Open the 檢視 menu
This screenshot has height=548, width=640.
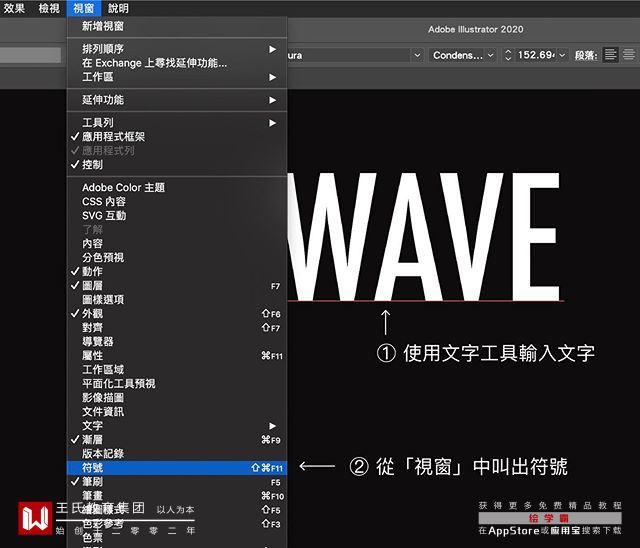[x=49, y=8]
